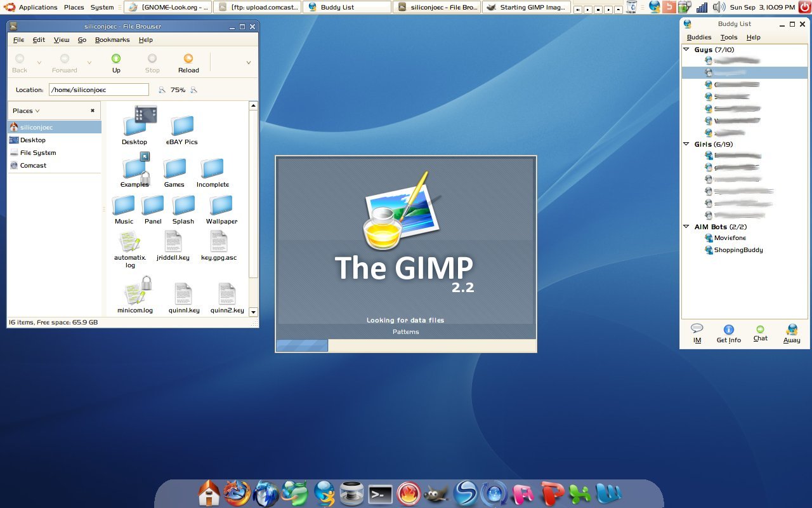
Task: Click the stop button in panel player
Action: pyautogui.click(x=598, y=10)
